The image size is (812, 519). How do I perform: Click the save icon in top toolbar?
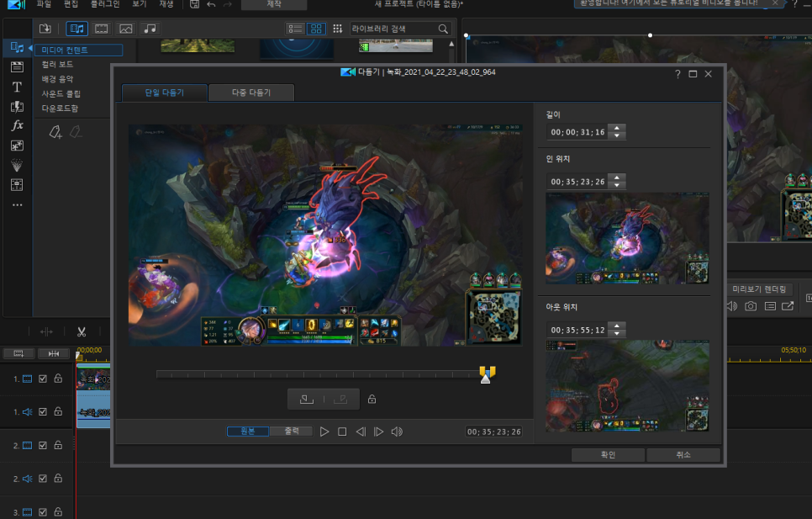195,5
